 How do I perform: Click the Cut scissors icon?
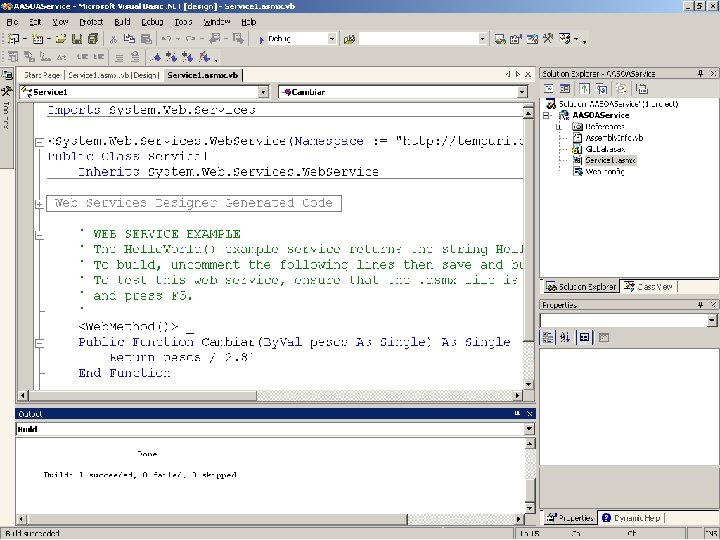113,39
